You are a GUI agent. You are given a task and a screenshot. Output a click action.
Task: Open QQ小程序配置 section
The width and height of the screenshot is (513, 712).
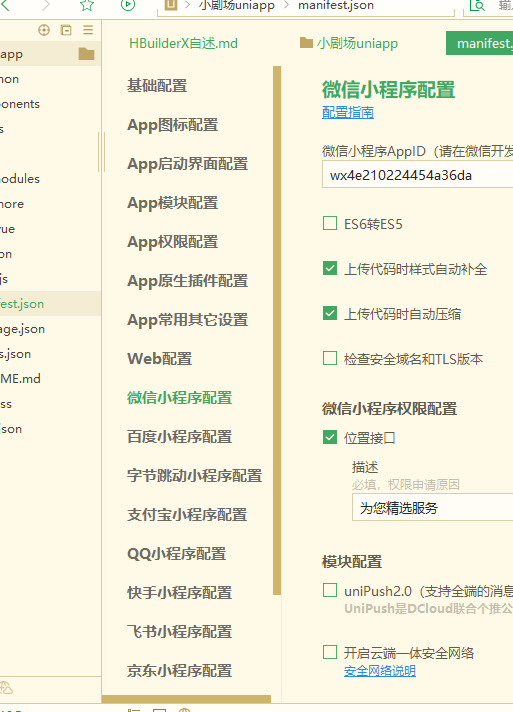coord(177,554)
